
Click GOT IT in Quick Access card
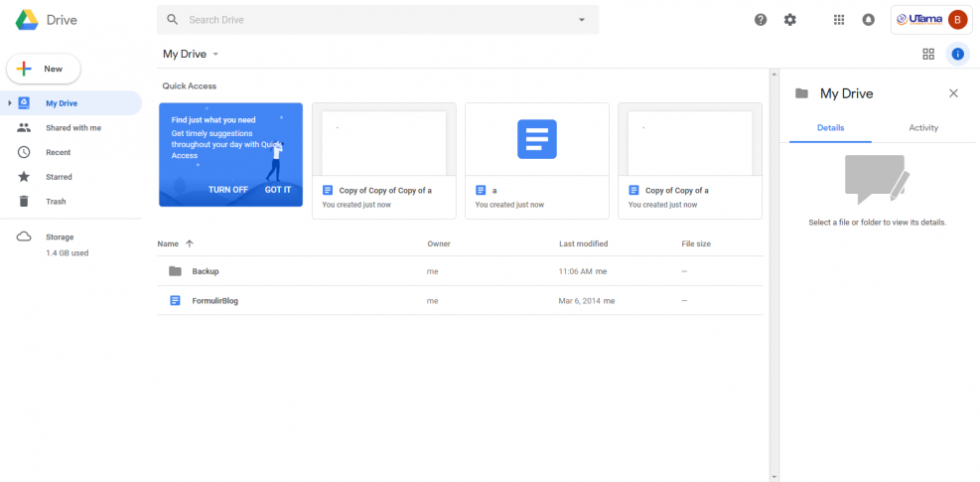pyautogui.click(x=277, y=190)
